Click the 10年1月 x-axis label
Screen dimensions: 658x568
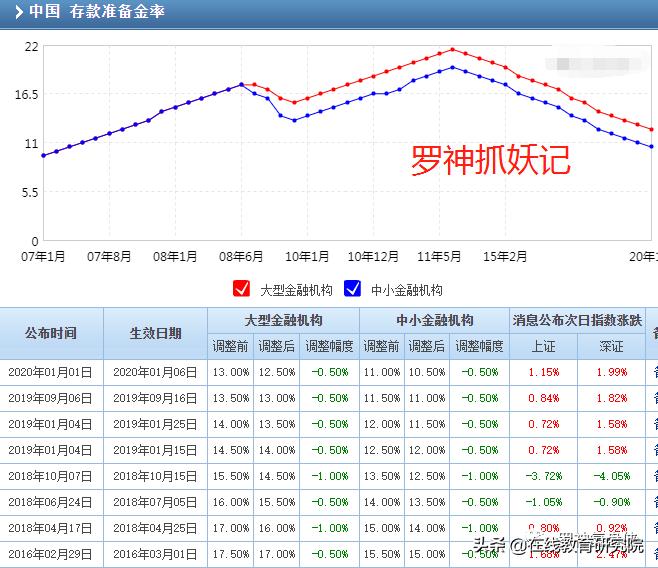(307, 256)
